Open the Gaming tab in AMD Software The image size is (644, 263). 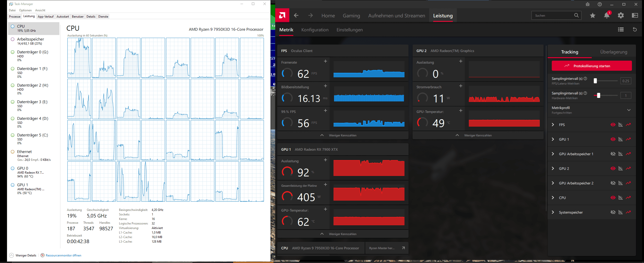pyautogui.click(x=351, y=16)
